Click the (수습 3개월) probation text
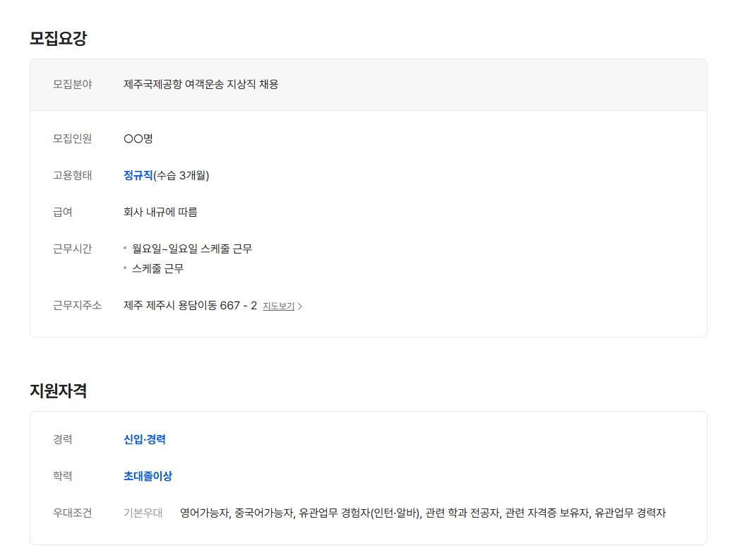The height and width of the screenshot is (560, 735). (x=181, y=175)
